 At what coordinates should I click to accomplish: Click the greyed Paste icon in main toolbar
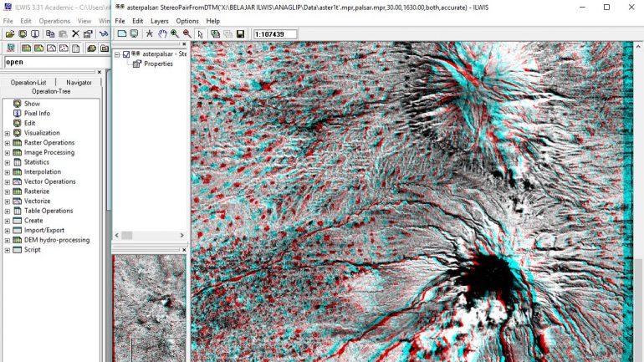(x=63, y=34)
